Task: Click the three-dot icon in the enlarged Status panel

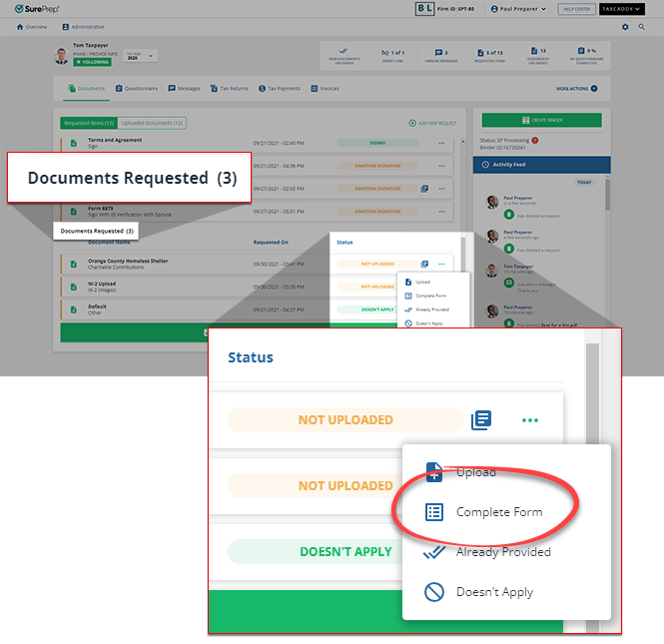Action: [x=530, y=420]
